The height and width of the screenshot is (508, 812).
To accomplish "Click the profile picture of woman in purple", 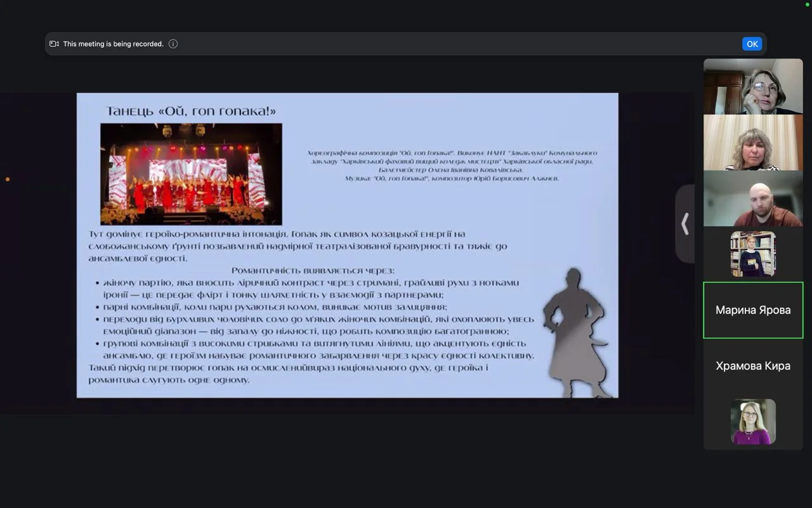I will (x=753, y=422).
